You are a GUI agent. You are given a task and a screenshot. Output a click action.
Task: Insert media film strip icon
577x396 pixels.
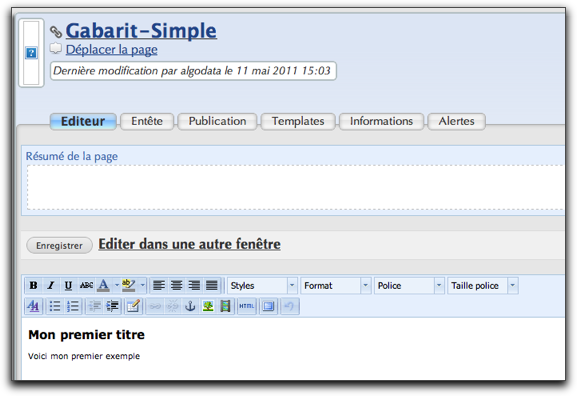click(x=225, y=306)
